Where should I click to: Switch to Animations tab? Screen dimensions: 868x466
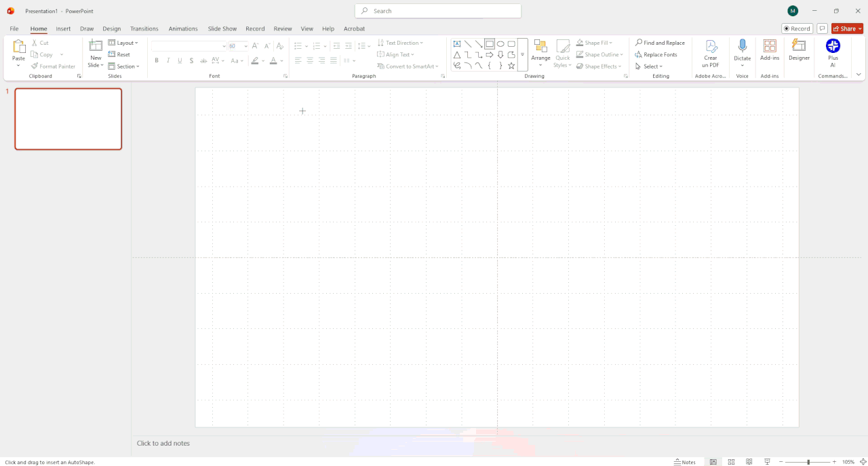(183, 28)
